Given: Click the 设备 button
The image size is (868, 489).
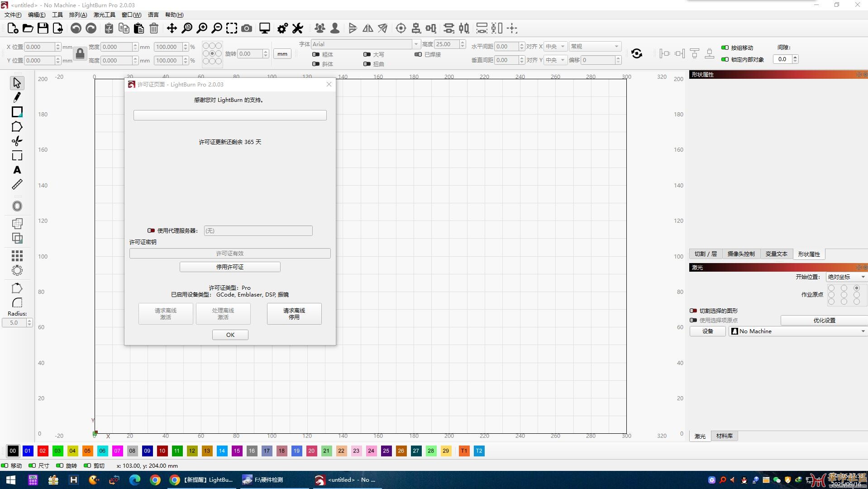Looking at the screenshot, I should [708, 331].
